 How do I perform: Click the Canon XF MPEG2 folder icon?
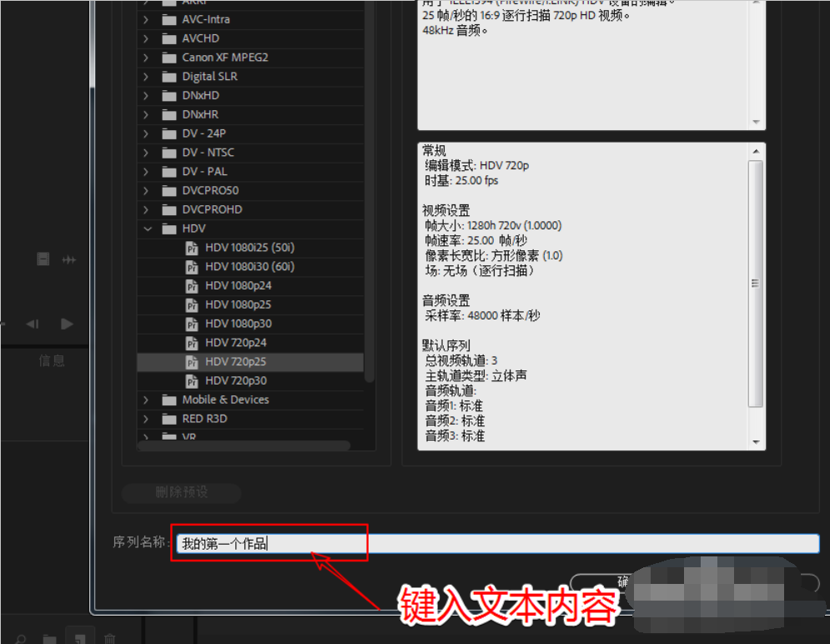(x=169, y=58)
